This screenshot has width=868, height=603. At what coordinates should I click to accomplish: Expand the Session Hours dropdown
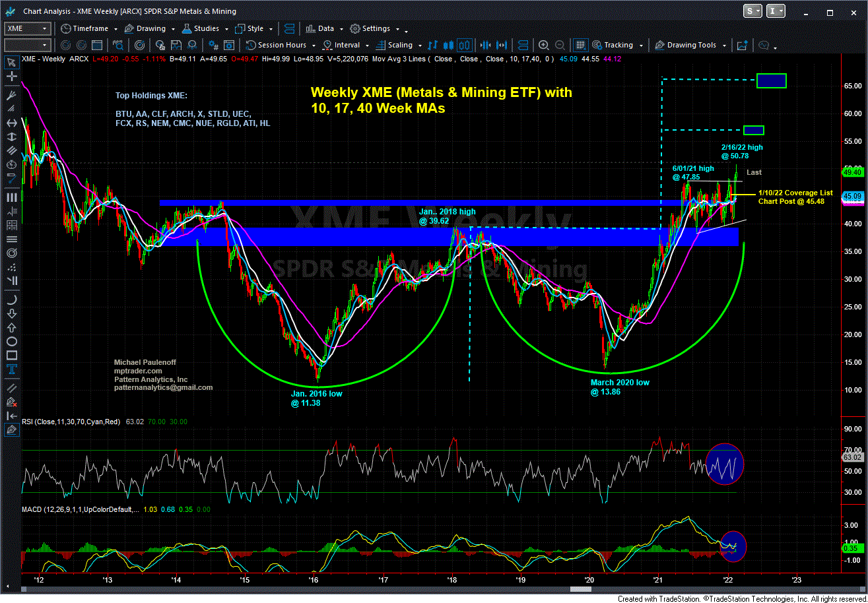tap(314, 46)
